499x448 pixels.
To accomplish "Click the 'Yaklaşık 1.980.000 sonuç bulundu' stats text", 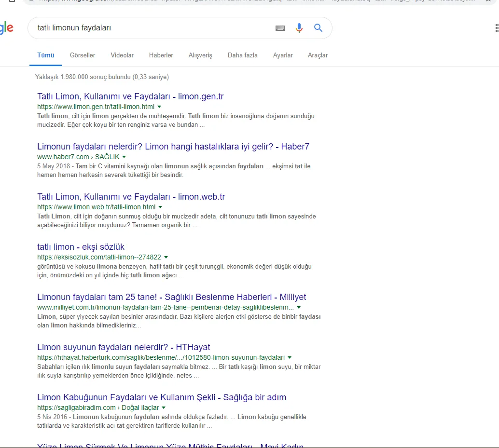I will [x=102, y=77].
